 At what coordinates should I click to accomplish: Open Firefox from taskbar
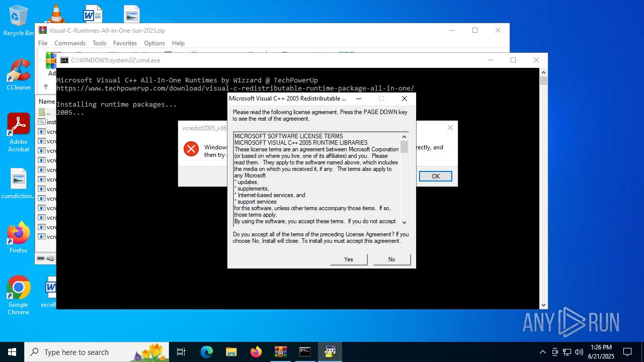coord(256,352)
